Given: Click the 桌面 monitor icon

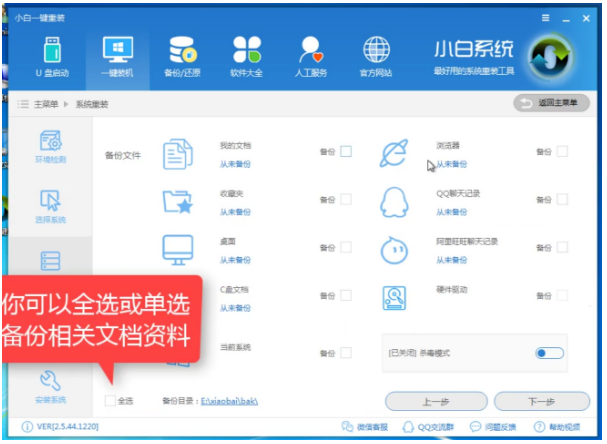Looking at the screenshot, I should 178,250.
